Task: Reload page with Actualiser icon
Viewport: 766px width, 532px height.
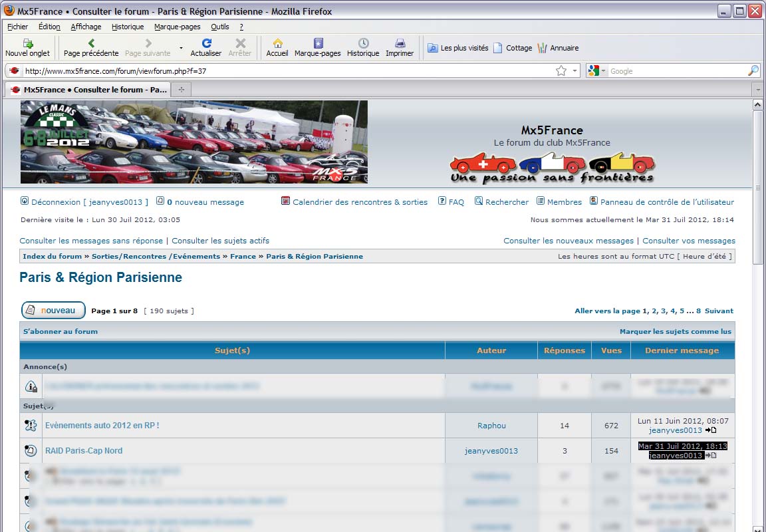Action: [x=206, y=43]
